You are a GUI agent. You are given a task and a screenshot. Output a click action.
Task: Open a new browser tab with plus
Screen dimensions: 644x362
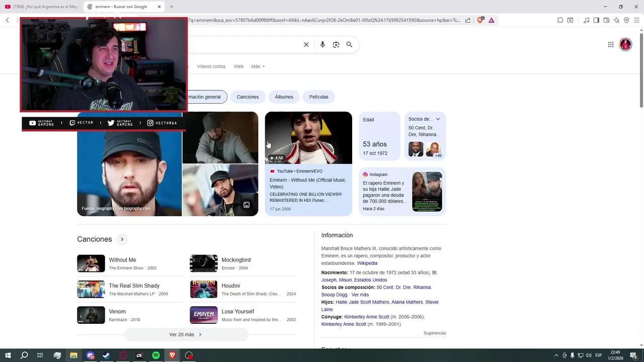pyautogui.click(x=172, y=7)
